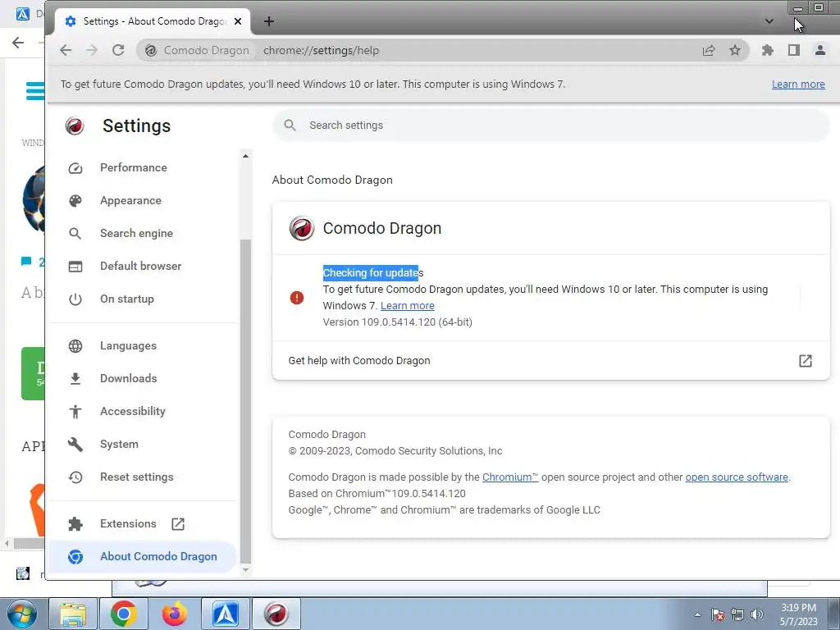Click the Reset settings clock icon

(x=75, y=477)
